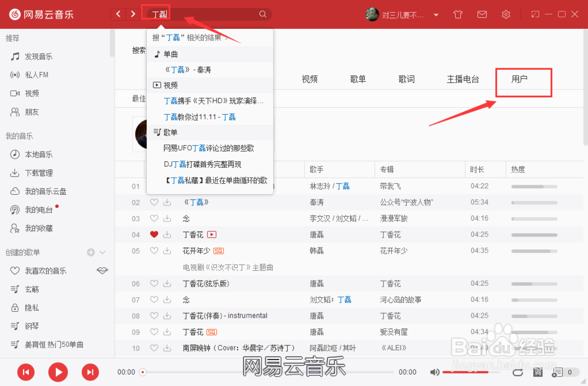
Task: Download the song in row 02
Action: click(167, 202)
